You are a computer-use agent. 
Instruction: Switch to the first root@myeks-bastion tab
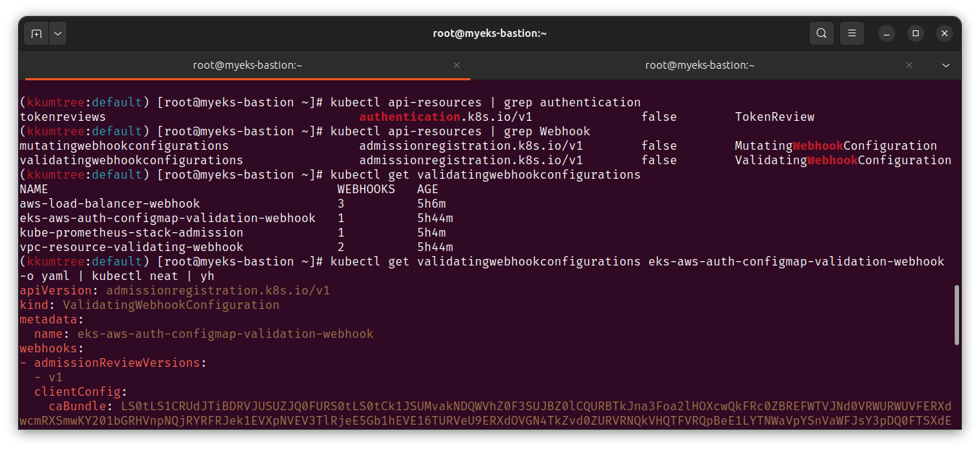pos(247,65)
